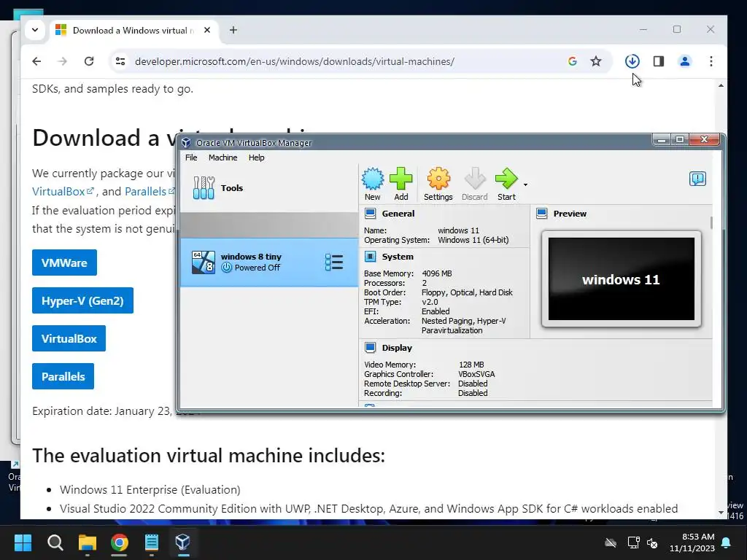
Task: Click the VMWare download button
Action: (x=64, y=262)
